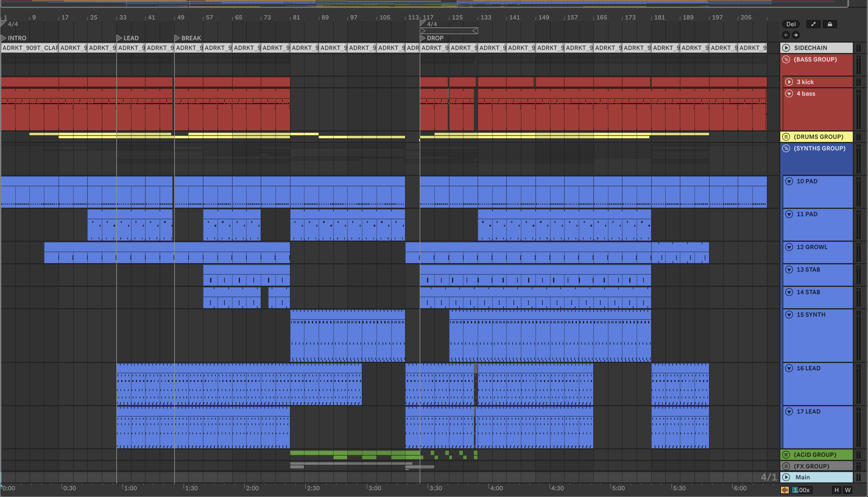868x497 pixels.
Task: Toggle the H height optimize button
Action: (x=836, y=490)
